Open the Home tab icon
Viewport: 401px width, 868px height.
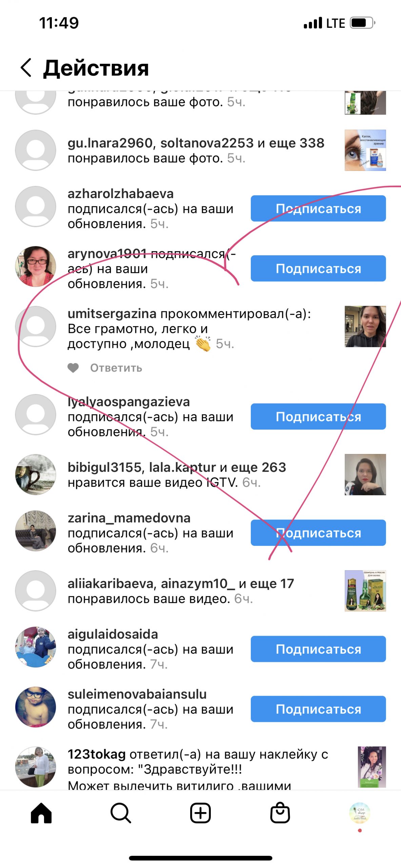[41, 813]
